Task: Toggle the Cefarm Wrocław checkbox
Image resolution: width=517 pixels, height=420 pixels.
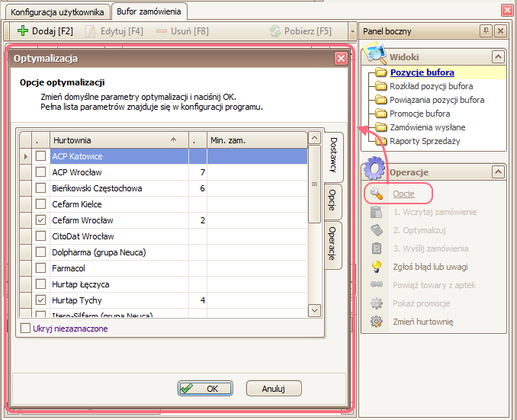Action: point(40,220)
